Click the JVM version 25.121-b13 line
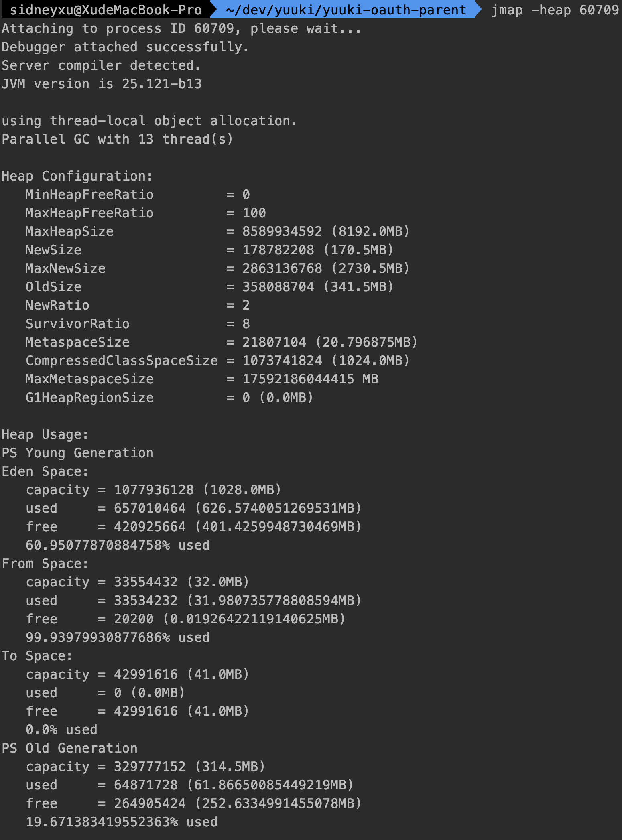 coord(102,84)
